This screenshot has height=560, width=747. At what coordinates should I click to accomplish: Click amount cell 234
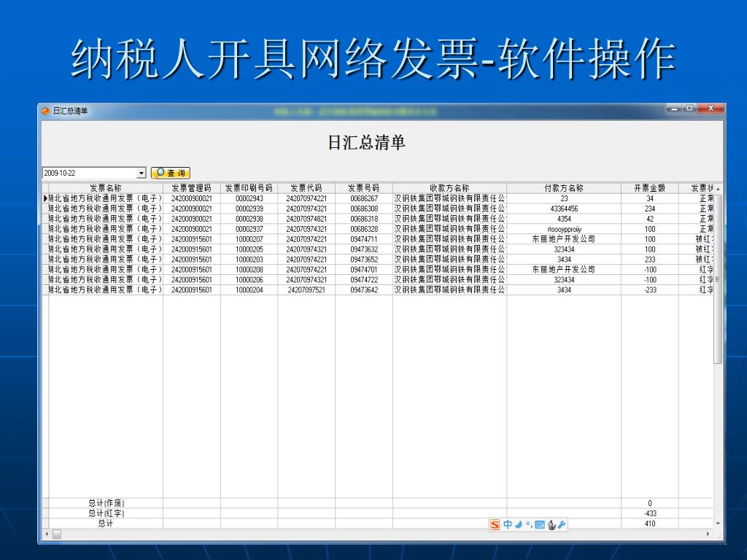pyautogui.click(x=650, y=209)
